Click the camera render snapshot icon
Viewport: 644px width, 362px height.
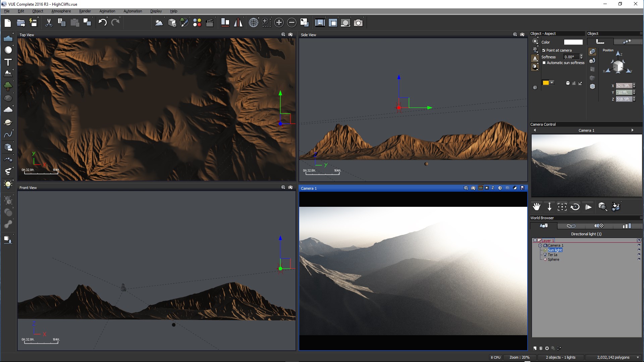point(358,22)
